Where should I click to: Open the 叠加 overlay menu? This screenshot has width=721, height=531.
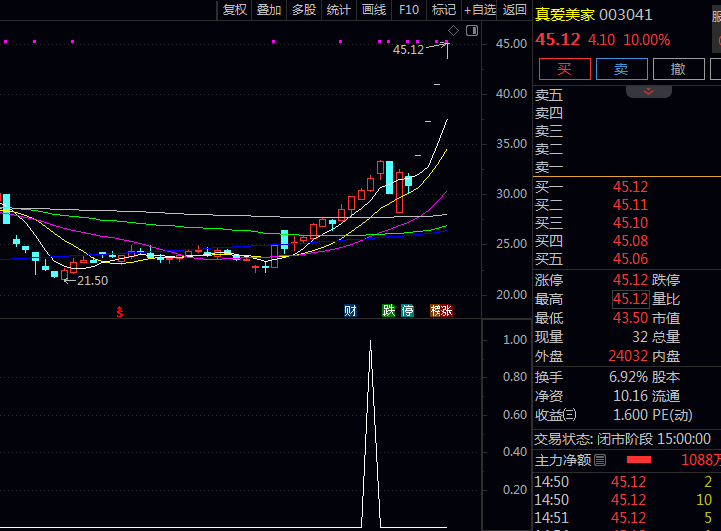pos(269,10)
